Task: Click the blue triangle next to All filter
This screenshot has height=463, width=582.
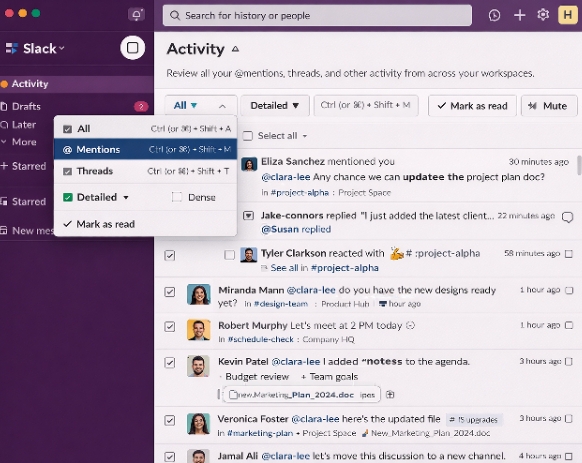Action: [194, 106]
